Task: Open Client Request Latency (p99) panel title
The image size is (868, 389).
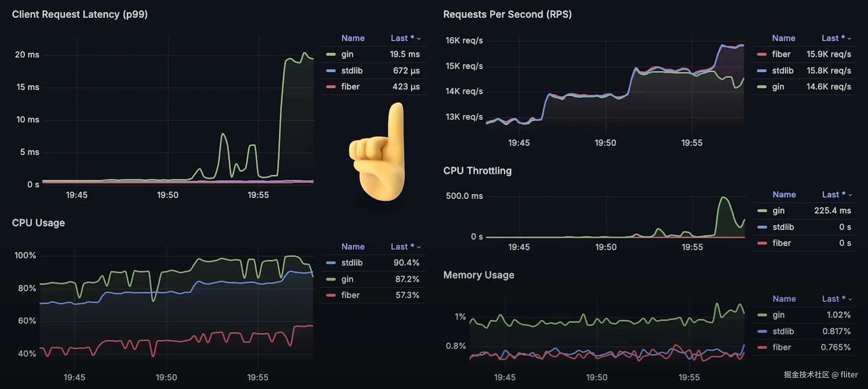Action: (80, 14)
